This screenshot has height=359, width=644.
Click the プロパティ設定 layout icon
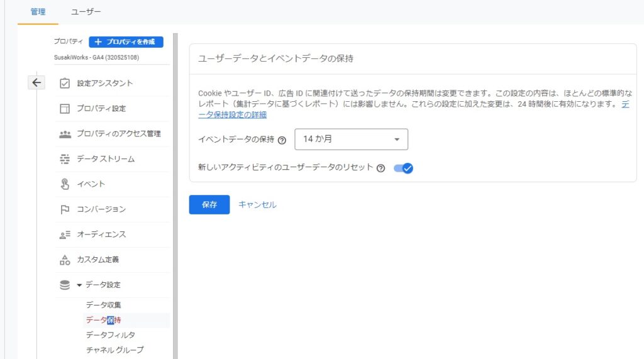[x=65, y=108]
